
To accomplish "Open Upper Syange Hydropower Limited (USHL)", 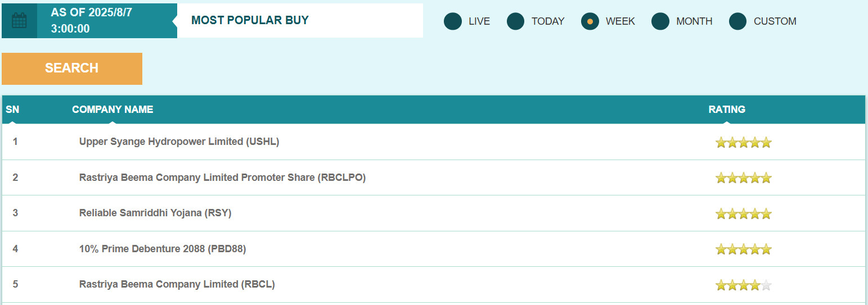I will (x=179, y=142).
